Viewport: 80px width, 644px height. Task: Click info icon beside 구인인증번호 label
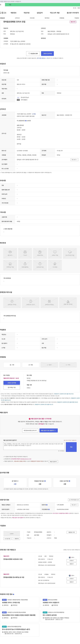[x=49, y=509]
